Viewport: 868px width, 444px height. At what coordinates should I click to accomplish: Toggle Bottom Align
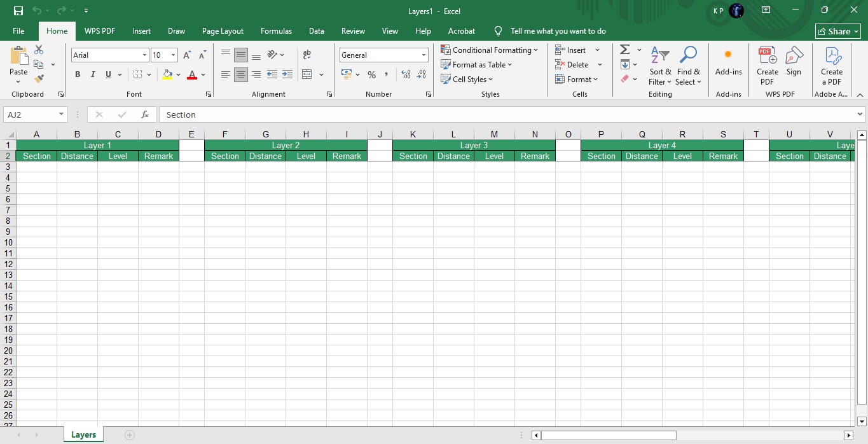click(x=256, y=55)
